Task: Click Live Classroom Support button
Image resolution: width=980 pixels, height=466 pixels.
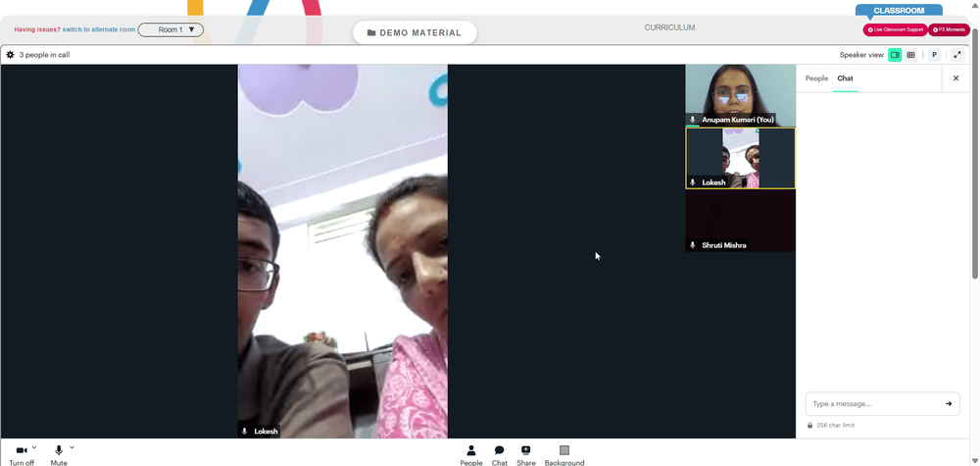Action: (895, 29)
